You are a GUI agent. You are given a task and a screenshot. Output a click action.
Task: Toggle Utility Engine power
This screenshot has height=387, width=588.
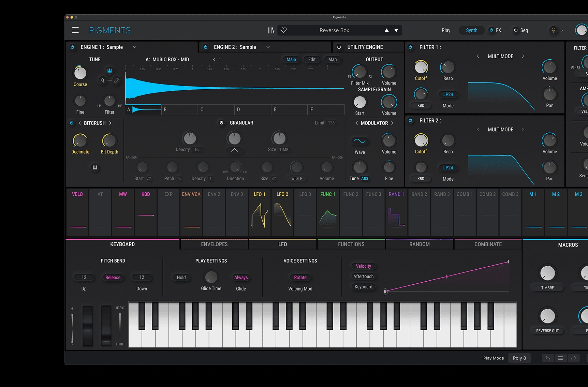point(339,47)
